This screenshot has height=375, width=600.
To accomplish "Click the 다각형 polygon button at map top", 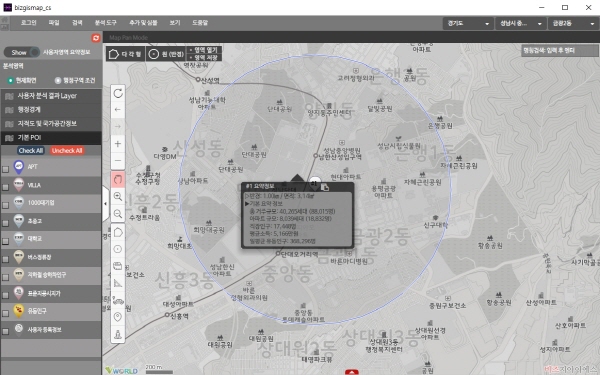I will (126, 54).
